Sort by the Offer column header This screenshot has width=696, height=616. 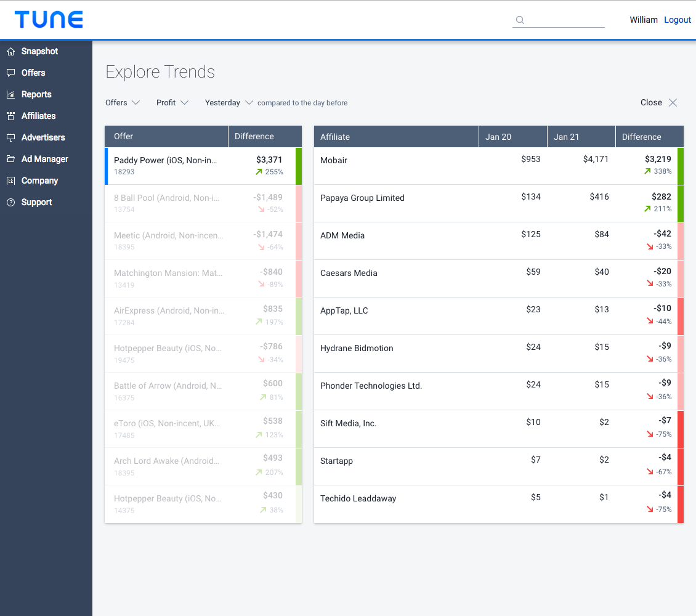tap(166, 136)
